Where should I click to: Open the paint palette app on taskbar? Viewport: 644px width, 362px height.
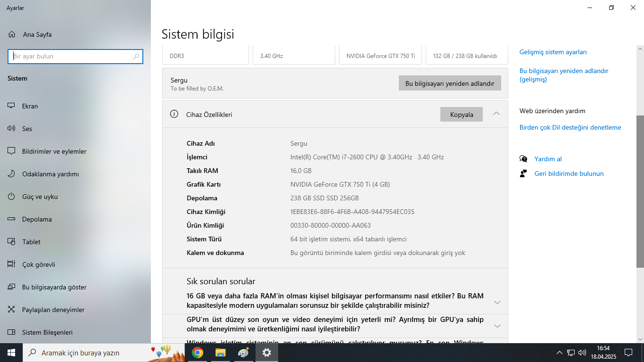point(243,353)
